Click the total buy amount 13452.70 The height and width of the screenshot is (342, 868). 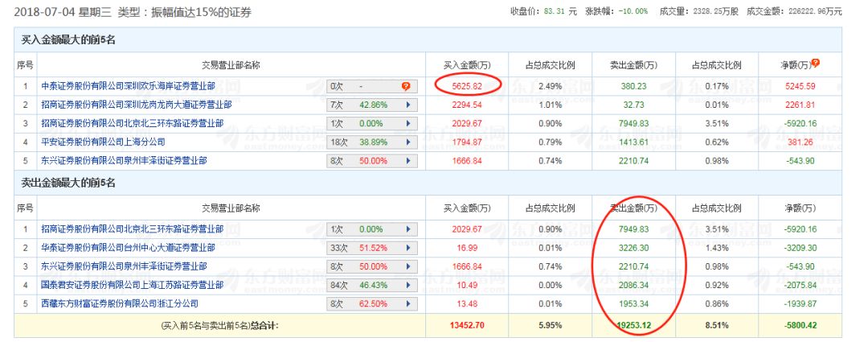(467, 325)
